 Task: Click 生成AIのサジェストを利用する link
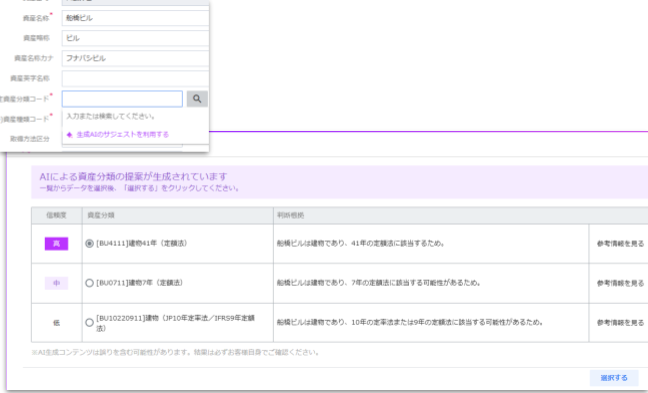[x=123, y=135]
